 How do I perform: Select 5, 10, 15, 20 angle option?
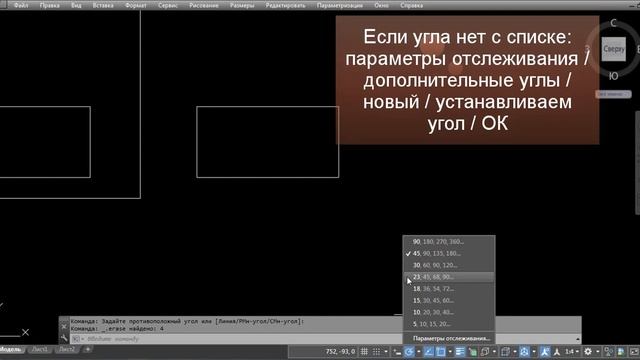point(449,324)
